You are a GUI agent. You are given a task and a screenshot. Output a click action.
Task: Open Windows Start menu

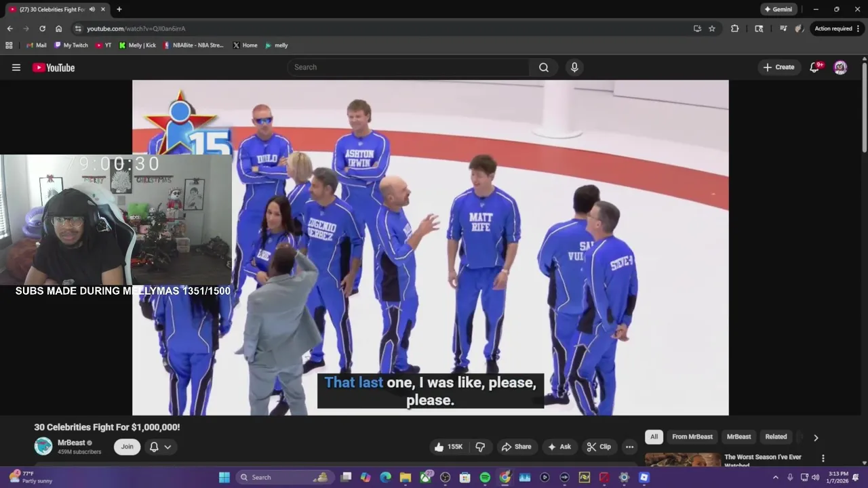[224, 477]
